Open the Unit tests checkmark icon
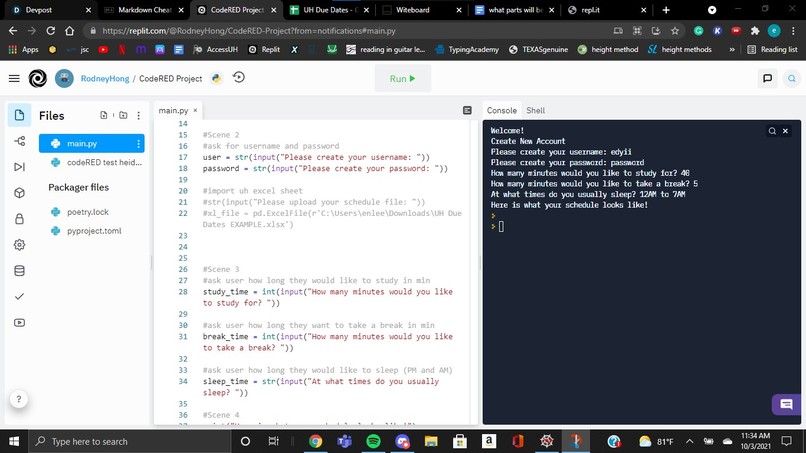This screenshot has width=806, height=453. [x=20, y=297]
